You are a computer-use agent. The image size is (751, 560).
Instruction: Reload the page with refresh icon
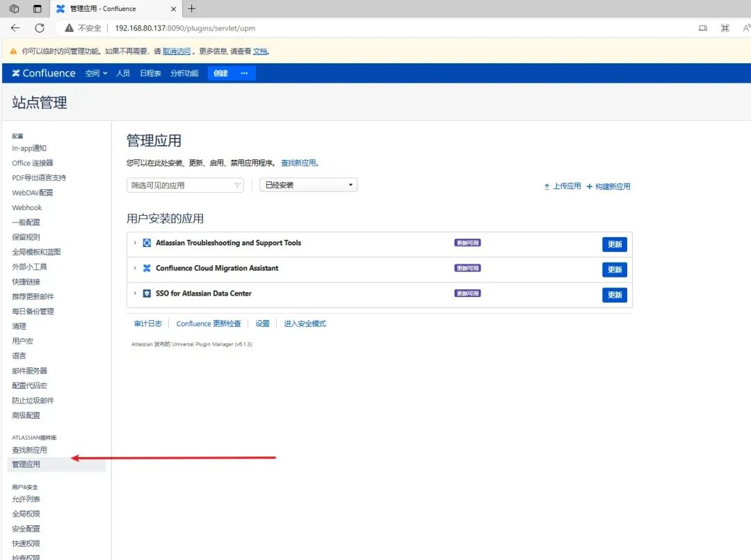[x=40, y=28]
